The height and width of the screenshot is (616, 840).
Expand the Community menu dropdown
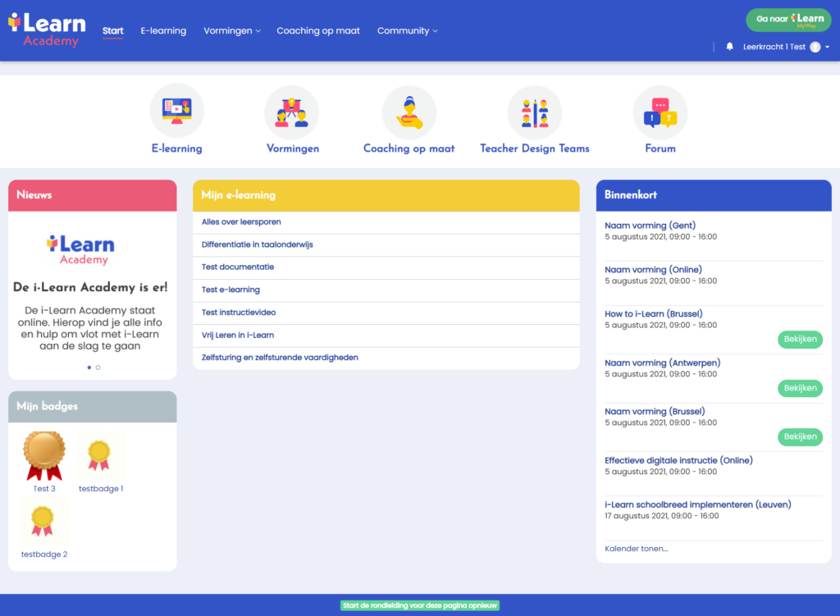pyautogui.click(x=407, y=31)
